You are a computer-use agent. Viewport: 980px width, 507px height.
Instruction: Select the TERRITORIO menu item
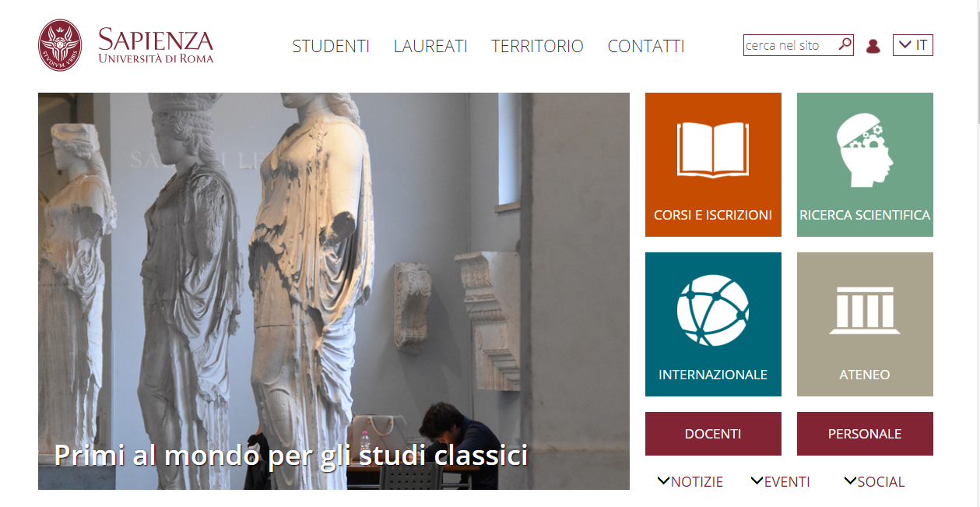click(537, 46)
